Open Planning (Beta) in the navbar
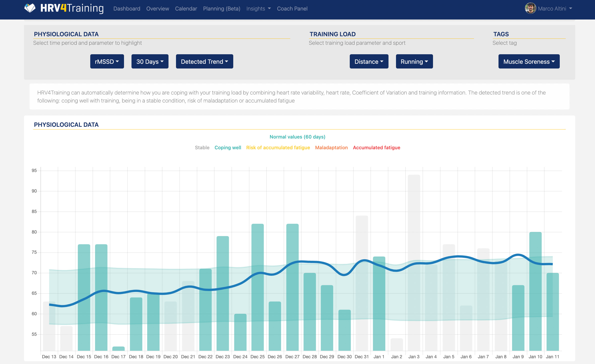Viewport: 595px width, 364px height. point(221,9)
